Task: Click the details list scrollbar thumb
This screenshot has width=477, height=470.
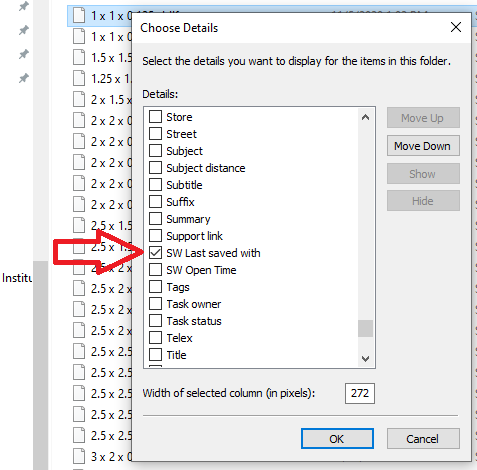Action: 365,329
